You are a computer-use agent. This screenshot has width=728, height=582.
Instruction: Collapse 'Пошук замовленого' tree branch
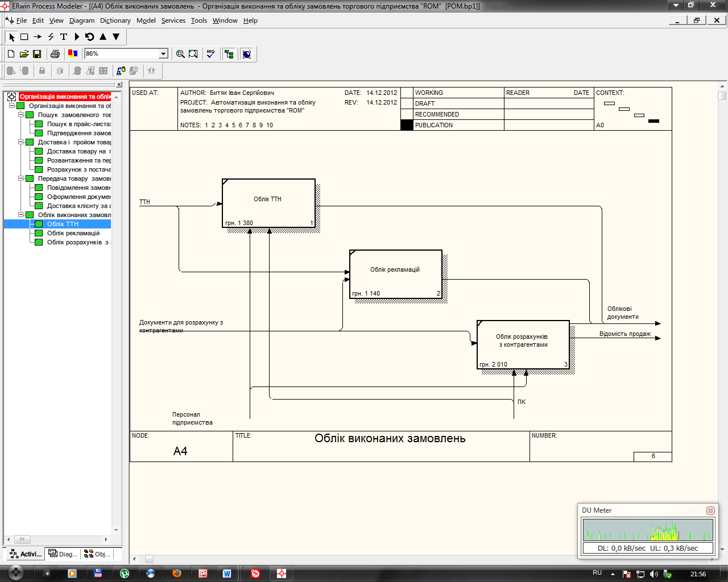tap(20, 115)
